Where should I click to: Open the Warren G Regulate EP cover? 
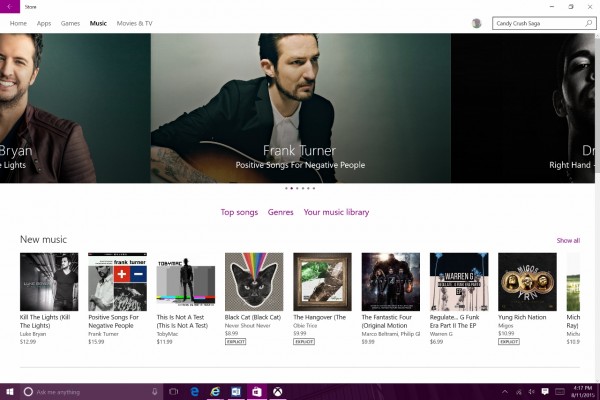click(459, 282)
